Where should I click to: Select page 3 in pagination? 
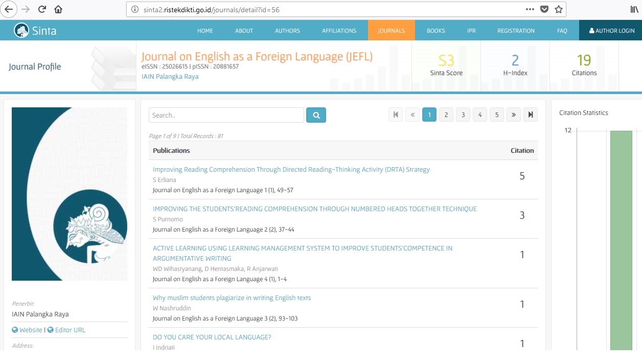[463, 115]
